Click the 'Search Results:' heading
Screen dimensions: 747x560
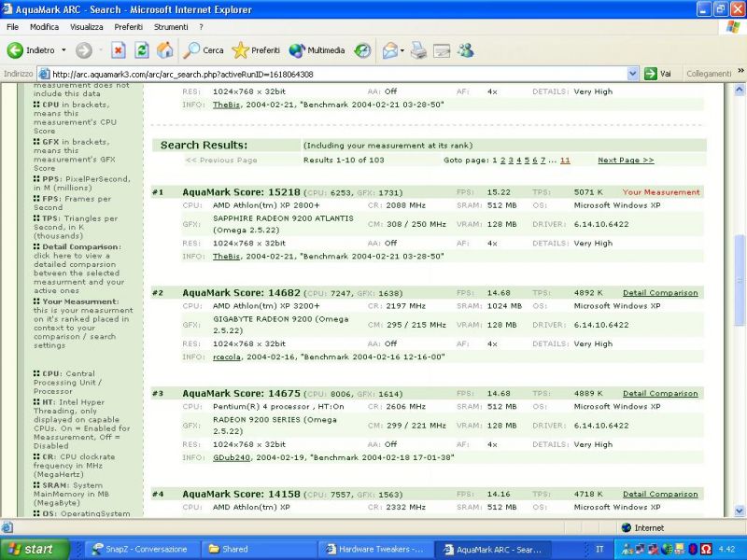click(204, 146)
